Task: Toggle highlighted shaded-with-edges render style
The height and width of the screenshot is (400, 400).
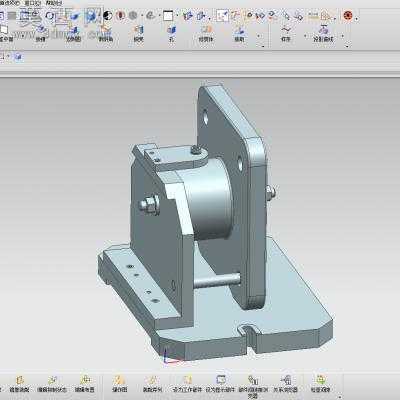Action: pyautogui.click(x=91, y=16)
